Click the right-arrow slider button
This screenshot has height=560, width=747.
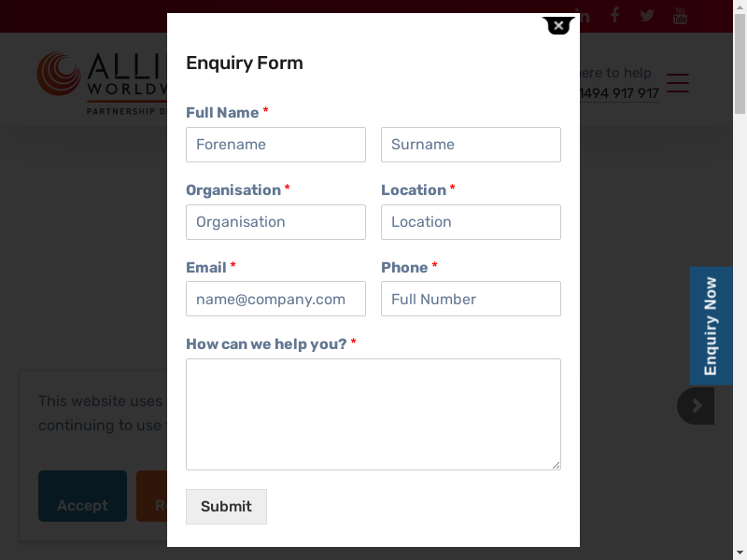click(x=697, y=406)
